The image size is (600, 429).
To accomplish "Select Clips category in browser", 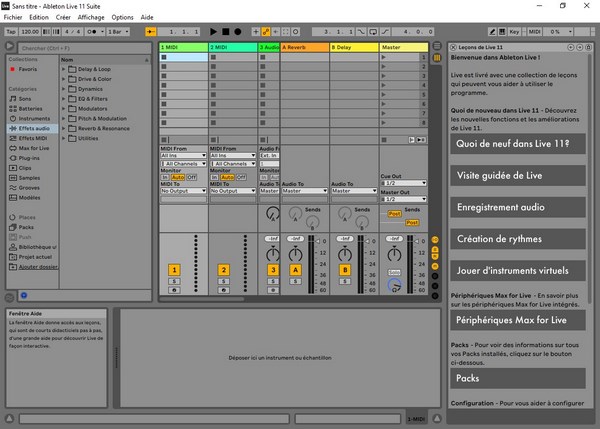I will (24, 168).
